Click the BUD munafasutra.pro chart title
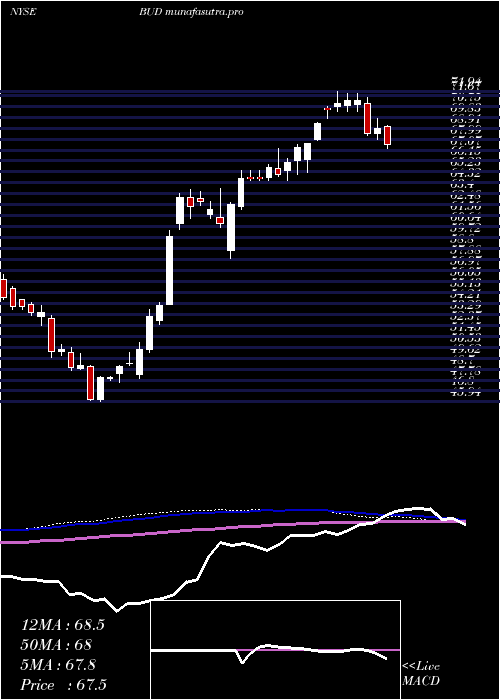 pyautogui.click(x=191, y=12)
